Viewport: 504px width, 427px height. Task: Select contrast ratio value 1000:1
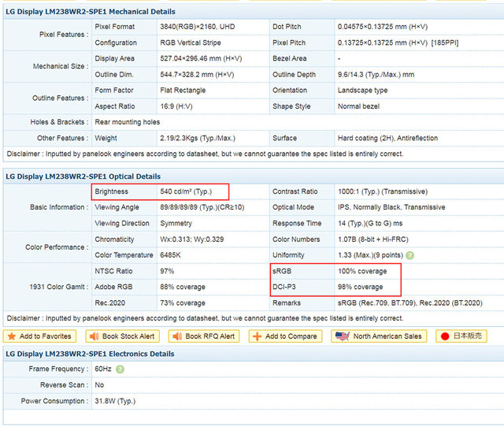click(x=383, y=191)
